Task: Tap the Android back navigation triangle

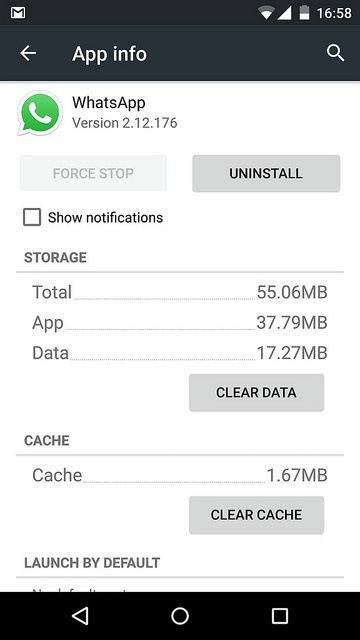Action: (80, 616)
